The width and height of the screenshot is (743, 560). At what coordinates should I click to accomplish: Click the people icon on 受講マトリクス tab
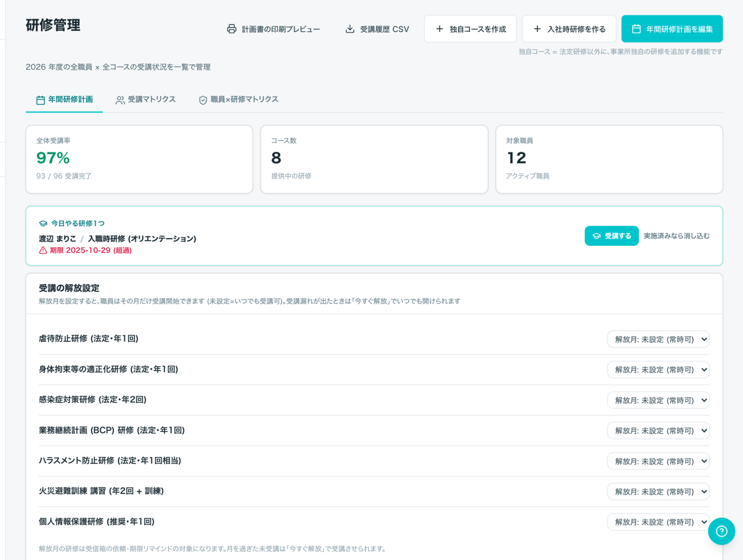point(120,100)
